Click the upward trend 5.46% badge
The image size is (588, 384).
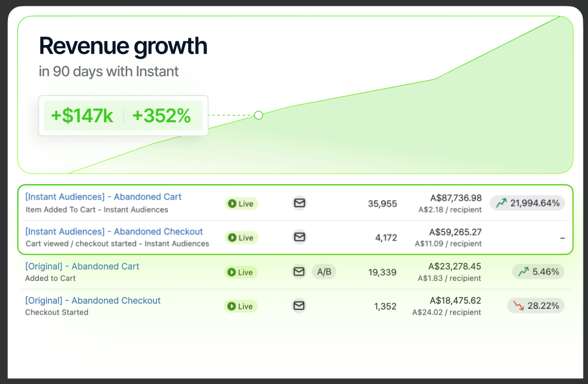539,272
